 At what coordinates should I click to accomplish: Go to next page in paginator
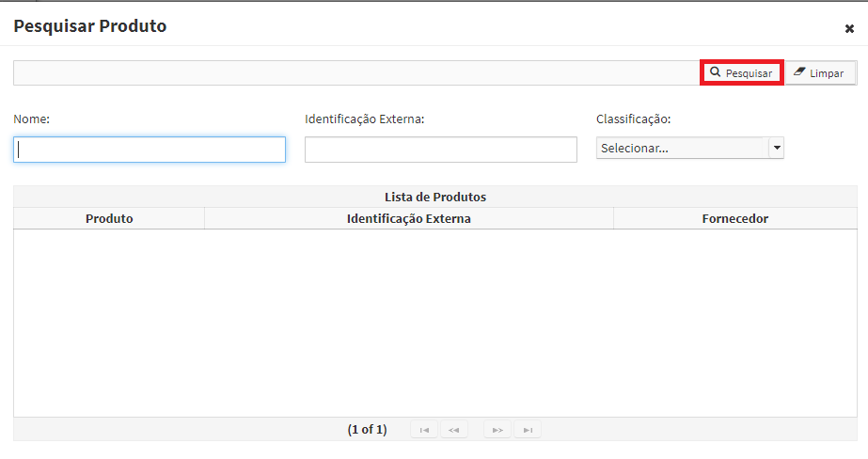(x=497, y=430)
